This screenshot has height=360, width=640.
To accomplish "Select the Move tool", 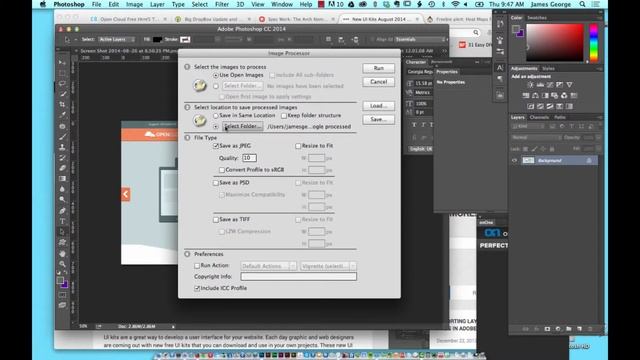I will click(x=62, y=62).
